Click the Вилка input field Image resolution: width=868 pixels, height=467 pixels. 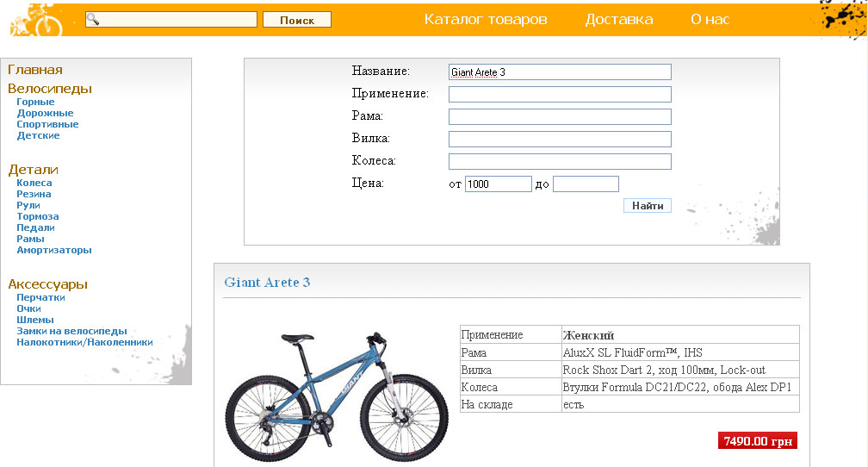560,139
